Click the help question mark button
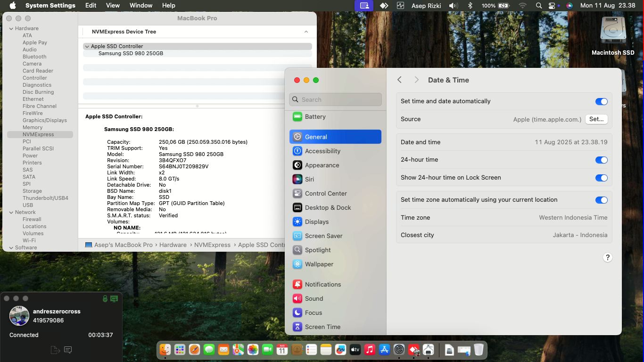Viewport: 644px width, 362px height. pos(607,258)
